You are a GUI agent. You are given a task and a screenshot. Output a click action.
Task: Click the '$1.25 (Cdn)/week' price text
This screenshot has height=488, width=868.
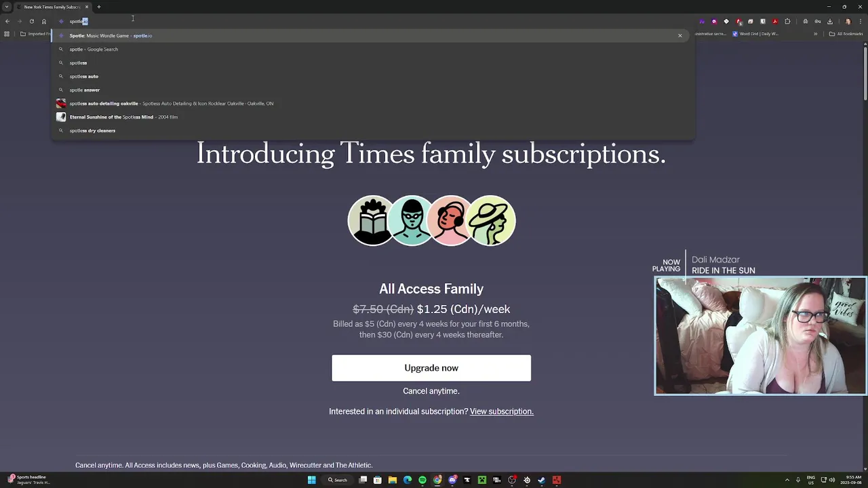click(463, 309)
